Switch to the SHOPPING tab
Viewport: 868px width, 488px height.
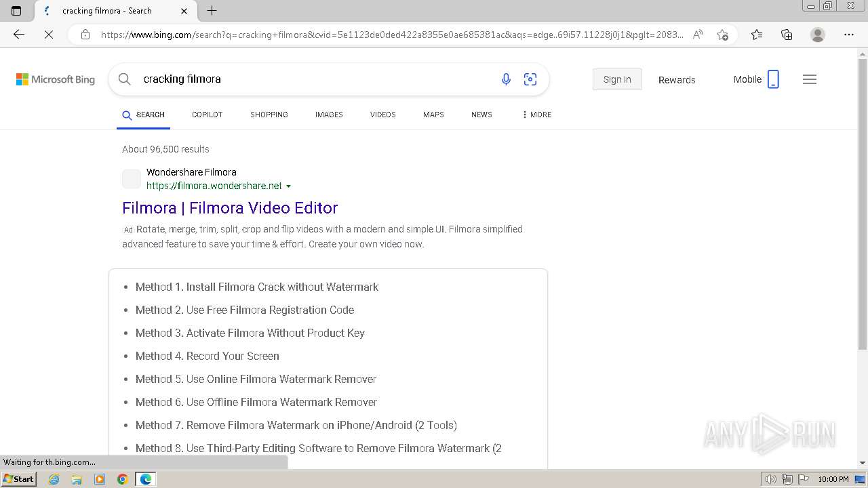tap(269, 115)
